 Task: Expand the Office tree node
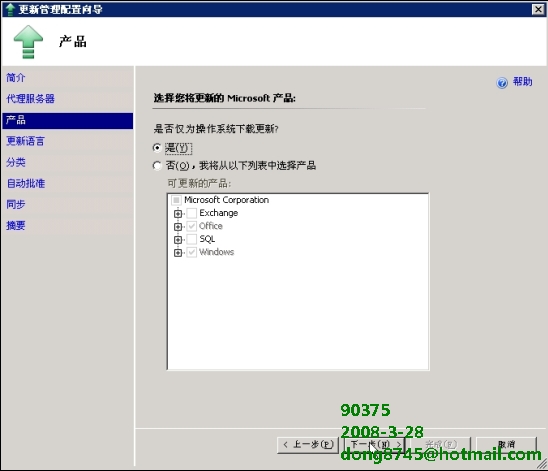click(178, 226)
